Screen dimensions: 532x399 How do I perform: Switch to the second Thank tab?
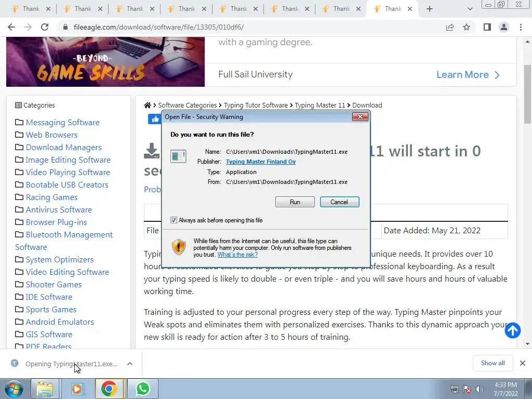pos(83,9)
